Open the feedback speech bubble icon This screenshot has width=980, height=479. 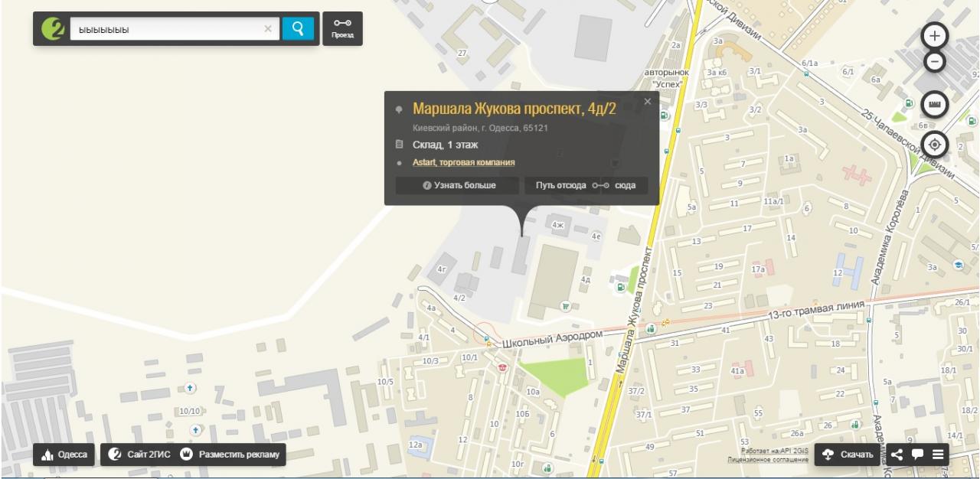click(917, 455)
